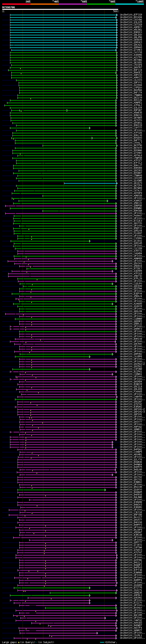This screenshot has height=644, width=146.
Task: Open hit UniRef100_B9I494
Action: [131, 18]
